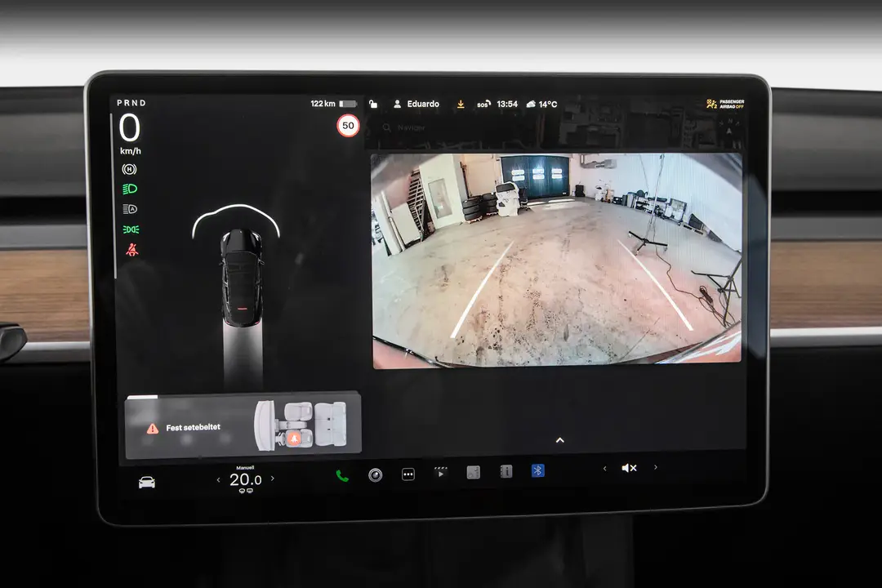Image resolution: width=882 pixels, height=588 pixels.
Task: Tap the battery 122 km range indicator
Action: click(333, 104)
